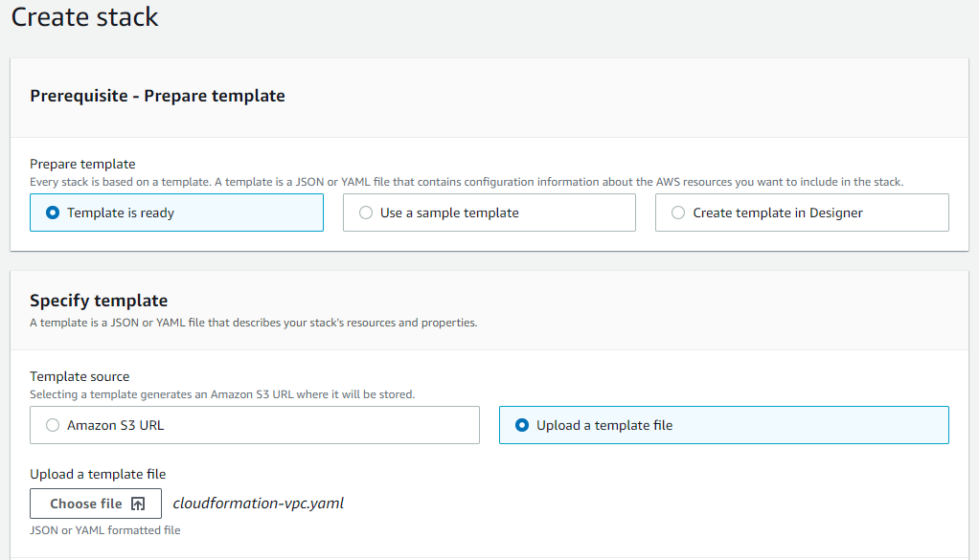Select Amazon S3 URL as template source

255,425
